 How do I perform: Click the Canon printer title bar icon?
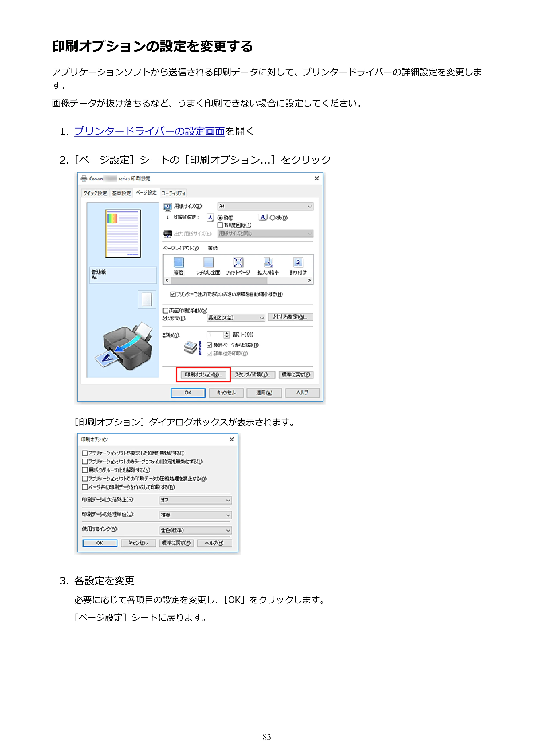tap(84, 178)
